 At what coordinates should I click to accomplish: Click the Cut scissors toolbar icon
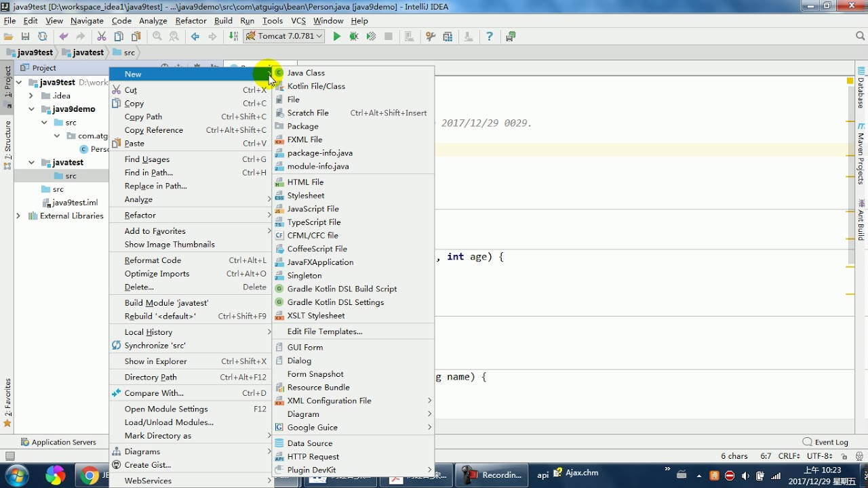coord(102,37)
